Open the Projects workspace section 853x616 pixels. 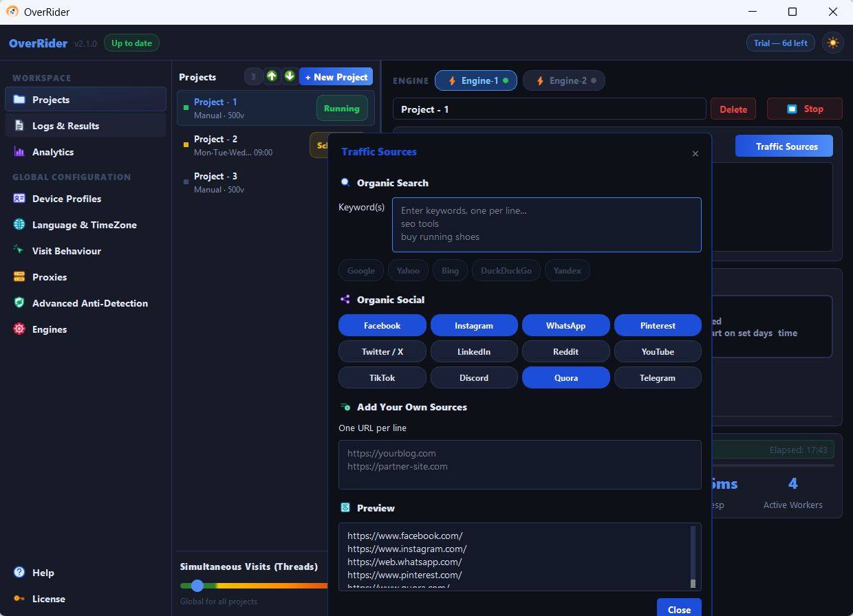(x=85, y=99)
